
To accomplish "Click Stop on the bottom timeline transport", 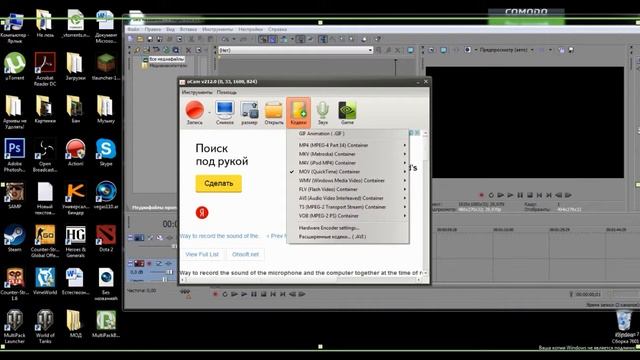I will click(x=264, y=294).
